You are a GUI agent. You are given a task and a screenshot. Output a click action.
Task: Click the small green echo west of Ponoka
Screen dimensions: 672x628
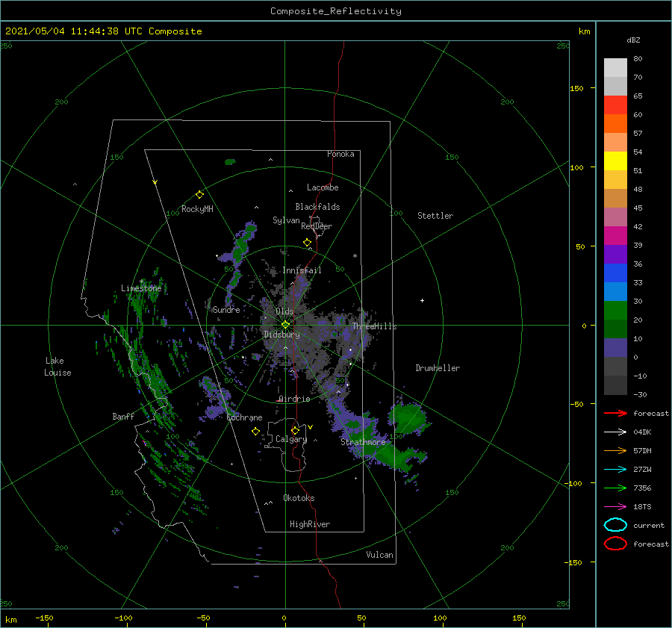tap(230, 161)
